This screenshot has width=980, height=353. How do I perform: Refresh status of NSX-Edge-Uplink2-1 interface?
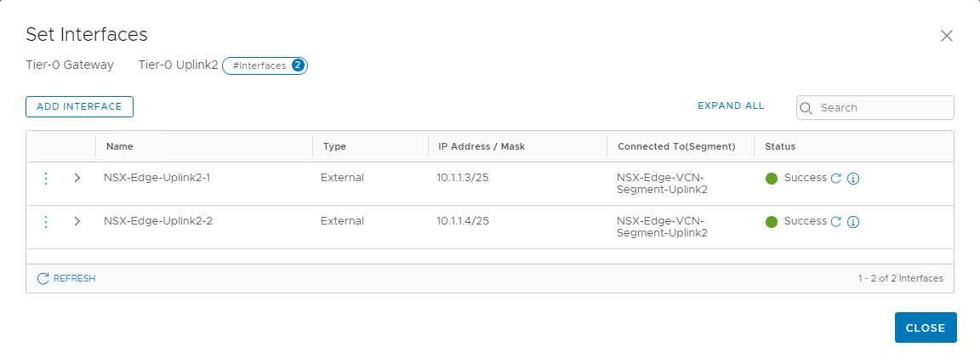(x=835, y=178)
